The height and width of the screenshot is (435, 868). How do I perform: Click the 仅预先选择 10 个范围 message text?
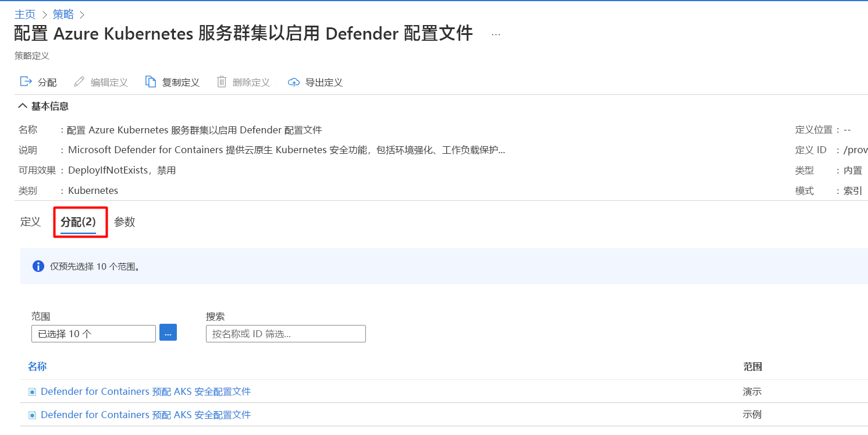tap(95, 267)
